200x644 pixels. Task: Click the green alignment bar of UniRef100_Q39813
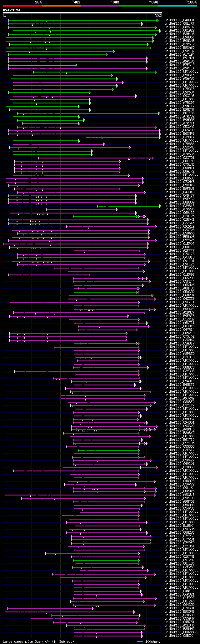[x=129, y=206]
